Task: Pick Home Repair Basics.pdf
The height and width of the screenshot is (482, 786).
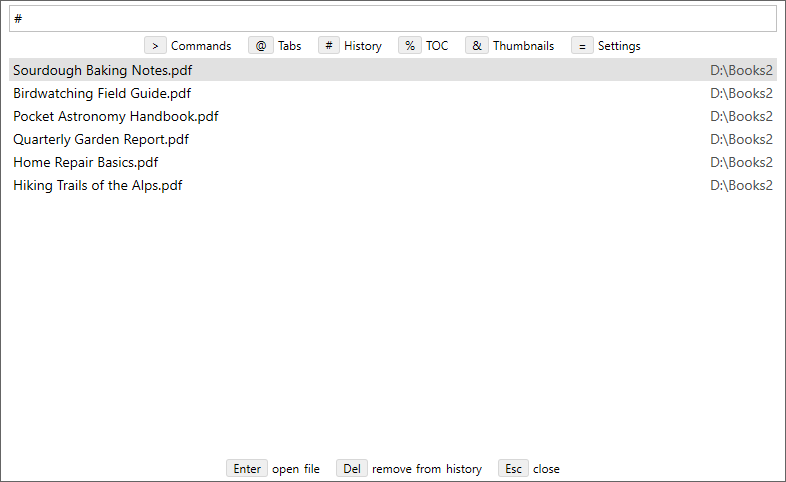Action: (x=393, y=162)
